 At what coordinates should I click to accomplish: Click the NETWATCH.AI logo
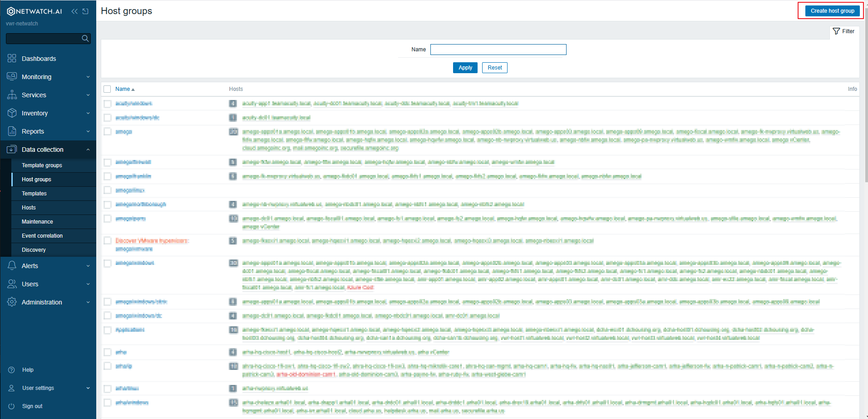pos(35,11)
